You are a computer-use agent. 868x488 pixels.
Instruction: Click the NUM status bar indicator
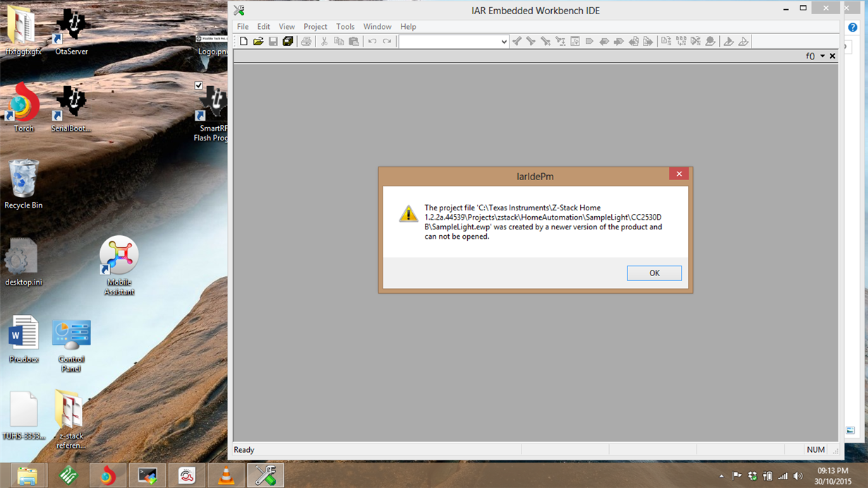[816, 450]
